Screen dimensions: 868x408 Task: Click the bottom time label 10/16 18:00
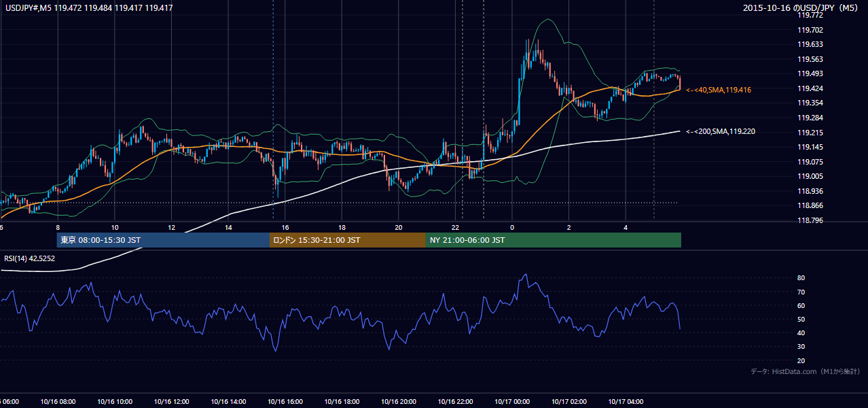point(342,402)
